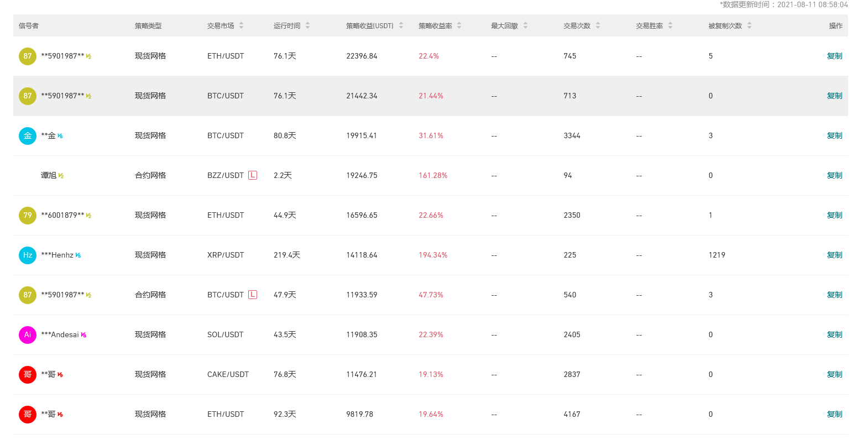The image size is (868, 445).
Task: Click the 合约网格 type in 谭旭 row
Action: click(x=150, y=176)
